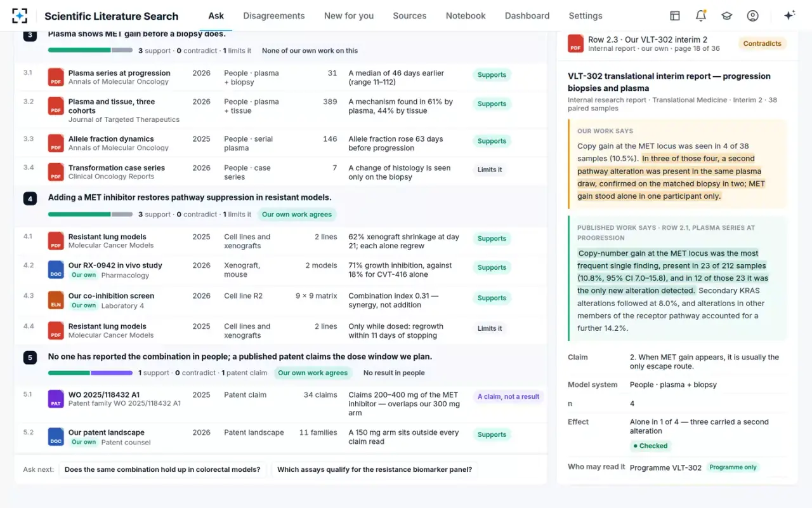Open PDF icon for Transformation case series
Viewport: 812px width, 508px height.
point(56,172)
